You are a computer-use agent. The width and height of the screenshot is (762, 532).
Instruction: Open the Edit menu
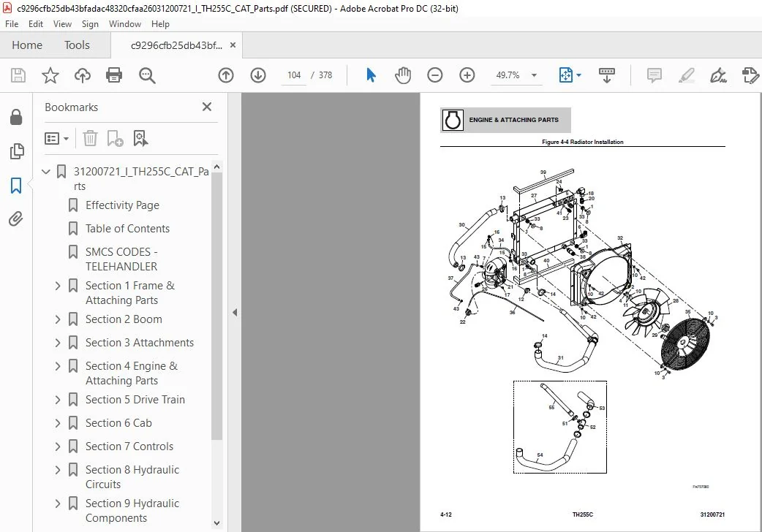click(36, 24)
